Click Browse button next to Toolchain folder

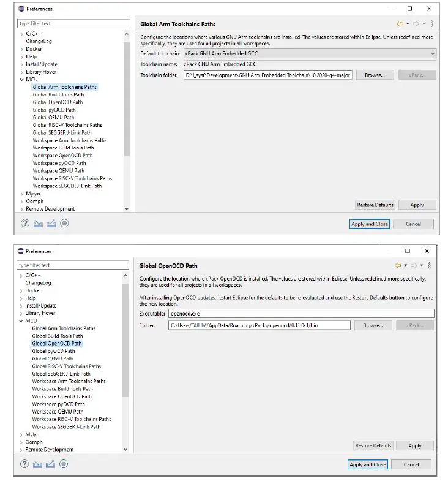(375, 75)
